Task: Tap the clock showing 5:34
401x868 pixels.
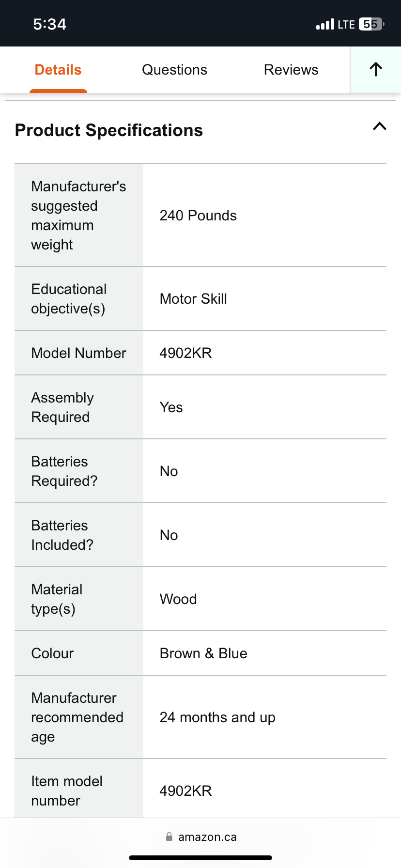Action: [x=50, y=23]
